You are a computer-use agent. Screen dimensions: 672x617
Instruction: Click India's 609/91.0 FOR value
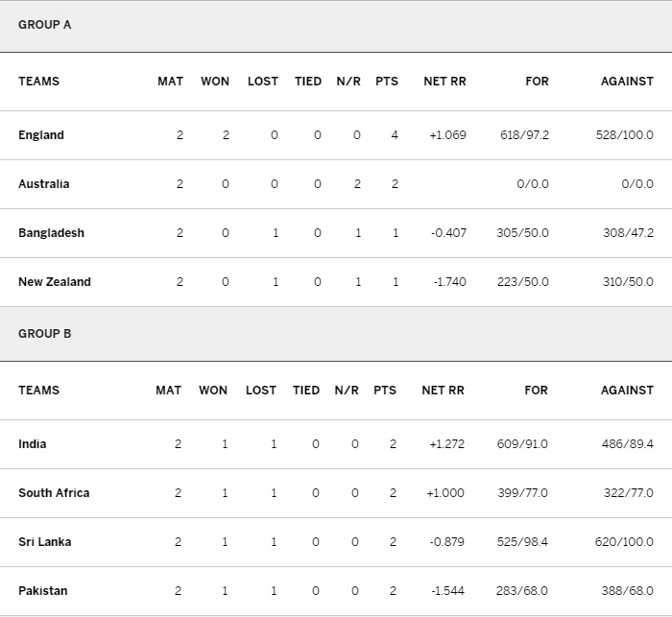[x=524, y=444]
